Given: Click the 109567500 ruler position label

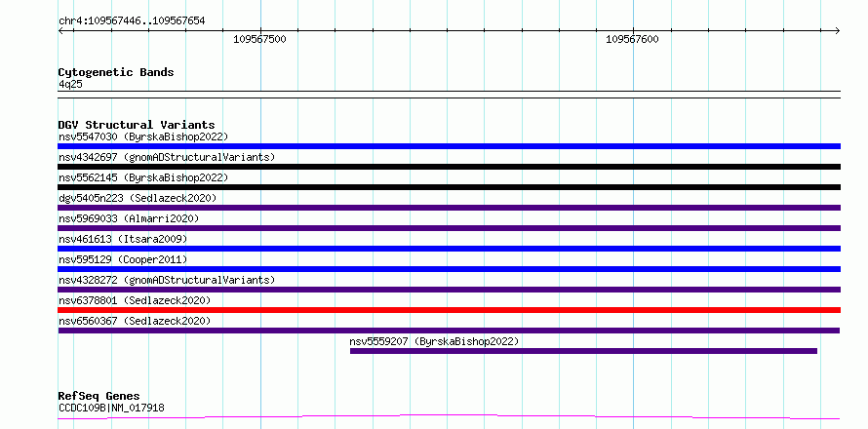Looking at the screenshot, I should pyautogui.click(x=259, y=39).
